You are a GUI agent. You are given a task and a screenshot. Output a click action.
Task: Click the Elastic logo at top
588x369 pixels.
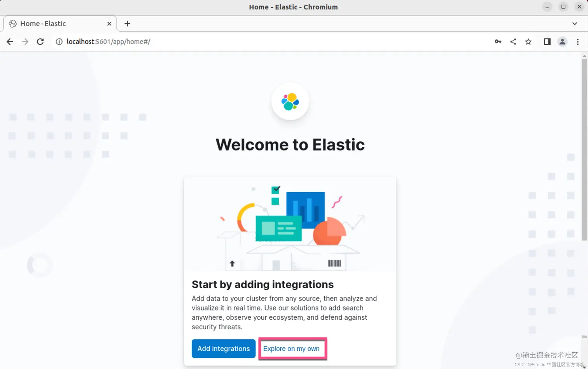pyautogui.click(x=290, y=101)
